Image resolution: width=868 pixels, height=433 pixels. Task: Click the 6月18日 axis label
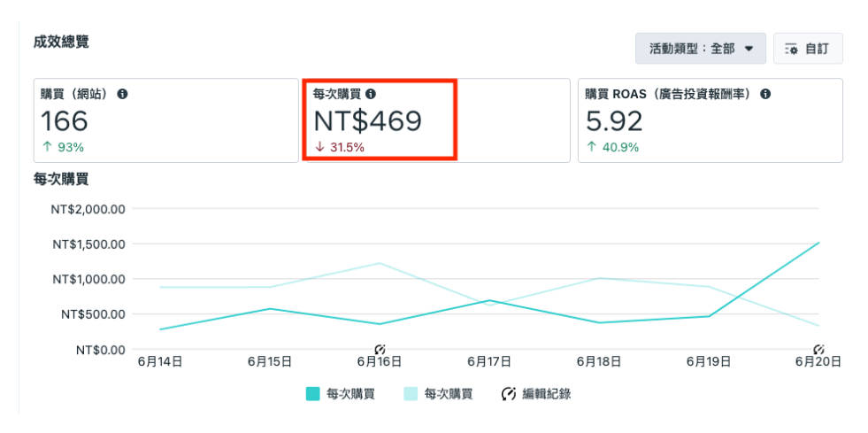point(598,362)
